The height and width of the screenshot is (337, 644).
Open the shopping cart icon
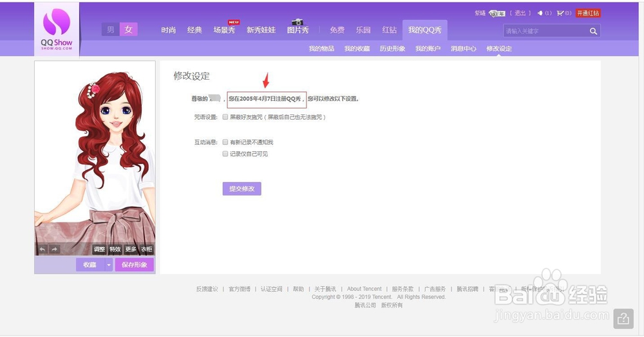(x=560, y=13)
